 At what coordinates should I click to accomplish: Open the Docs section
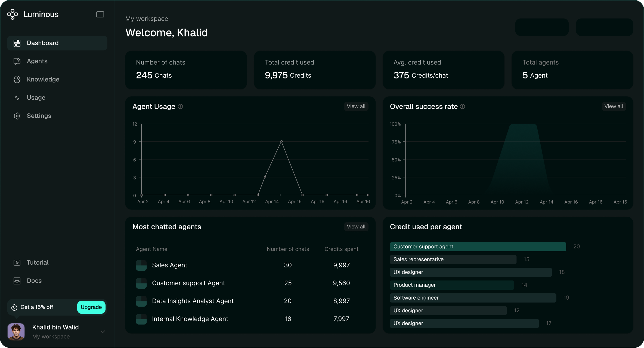[x=34, y=280]
